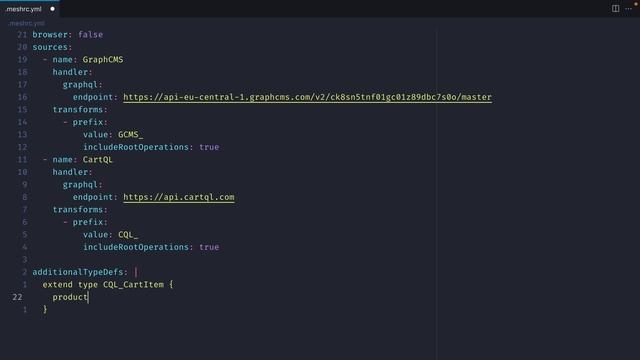Click the 'CartQL' name value
Screen dimensions: 640x360
click(98, 160)
